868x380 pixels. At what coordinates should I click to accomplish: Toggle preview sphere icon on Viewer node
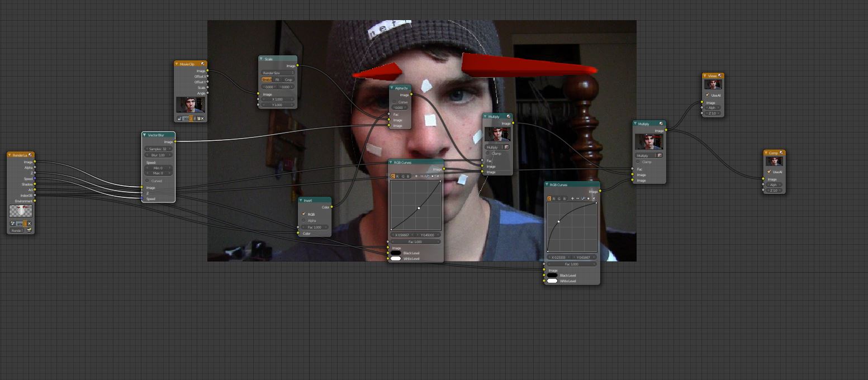coord(719,75)
